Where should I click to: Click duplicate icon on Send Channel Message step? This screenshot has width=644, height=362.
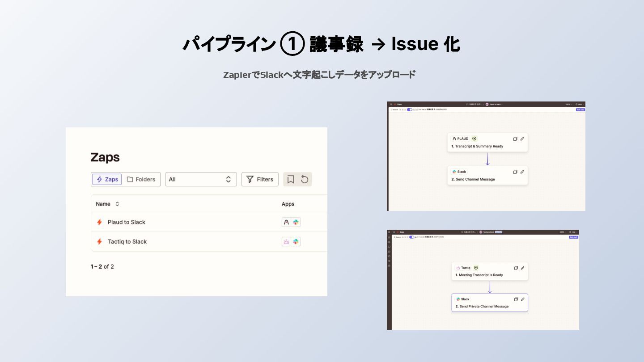point(515,172)
